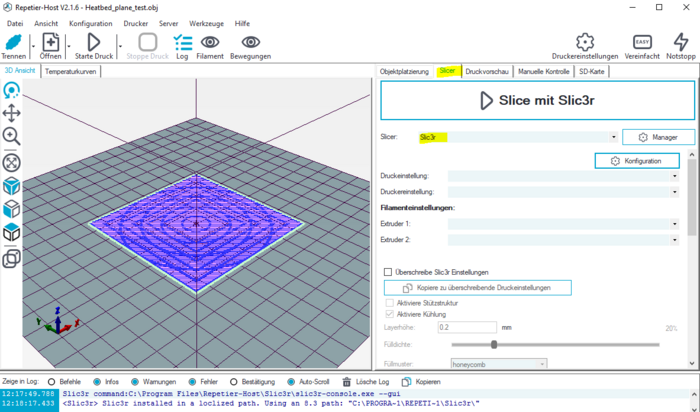The image size is (700, 412).
Task: Toggle the Log view icon
Action: (182, 43)
